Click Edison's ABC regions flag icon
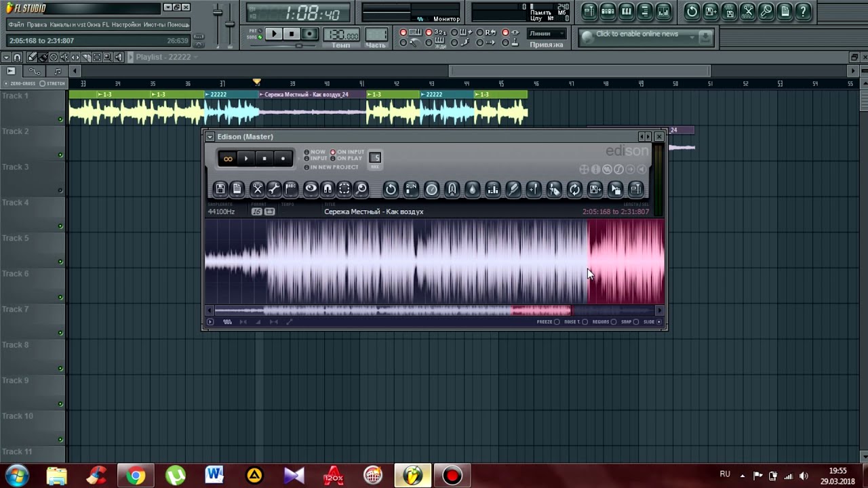Screen dimensions: 868x488 click(291, 189)
